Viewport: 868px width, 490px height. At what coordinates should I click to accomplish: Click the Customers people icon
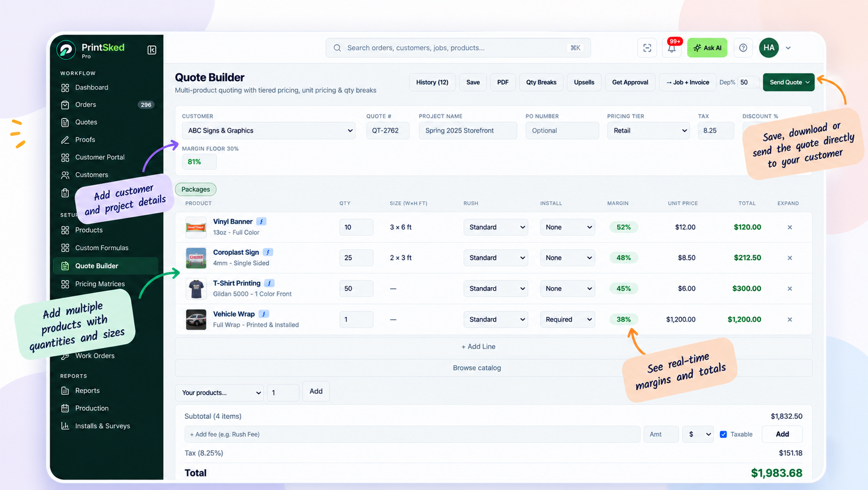click(65, 175)
